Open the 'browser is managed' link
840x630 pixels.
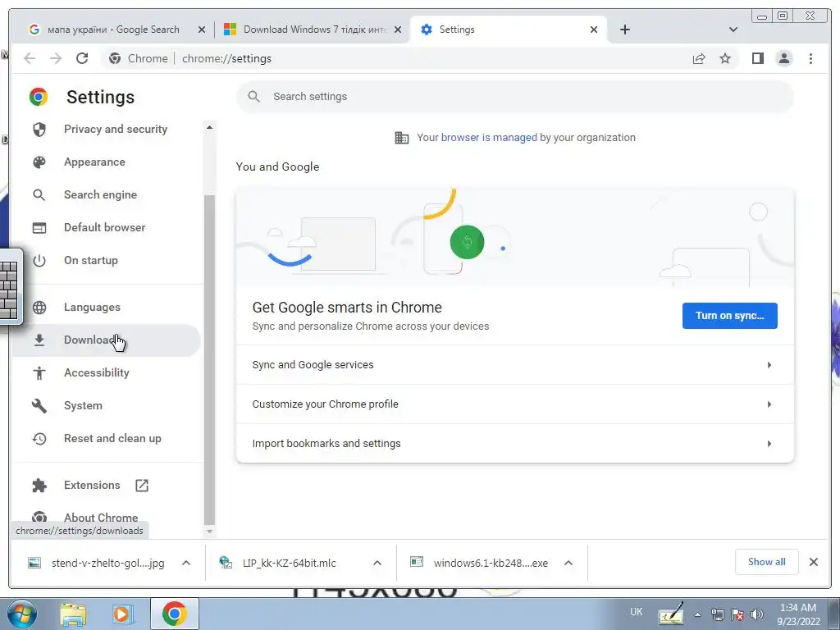point(489,138)
